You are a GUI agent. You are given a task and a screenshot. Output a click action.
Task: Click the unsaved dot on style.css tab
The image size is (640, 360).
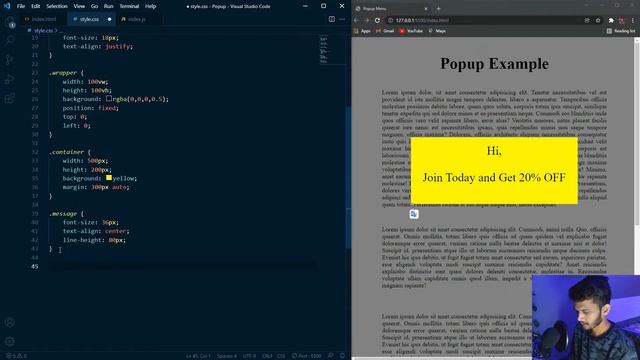(x=109, y=19)
